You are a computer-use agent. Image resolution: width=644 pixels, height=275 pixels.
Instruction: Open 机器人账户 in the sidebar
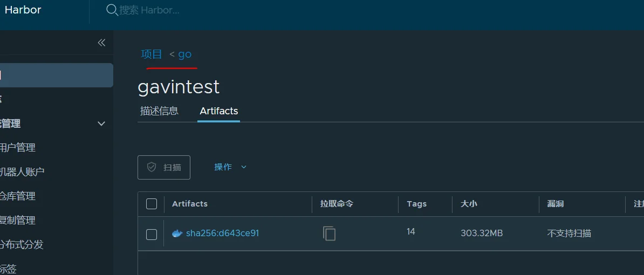(x=22, y=172)
